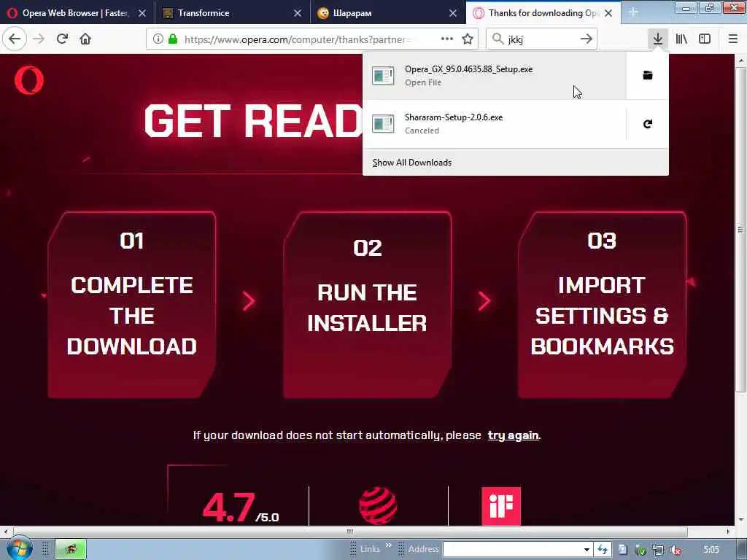The height and width of the screenshot is (560, 747).
Task: Click the 01 Complete the Download card
Action: click(132, 305)
